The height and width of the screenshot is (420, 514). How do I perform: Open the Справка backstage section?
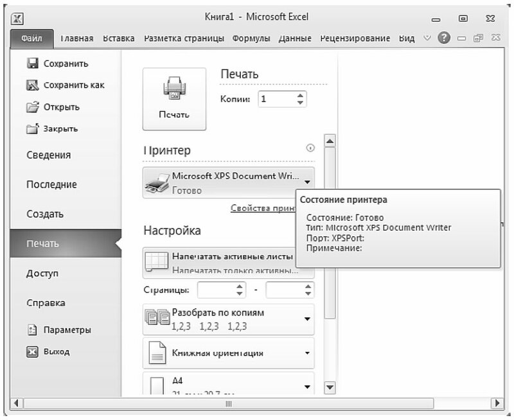click(x=46, y=302)
